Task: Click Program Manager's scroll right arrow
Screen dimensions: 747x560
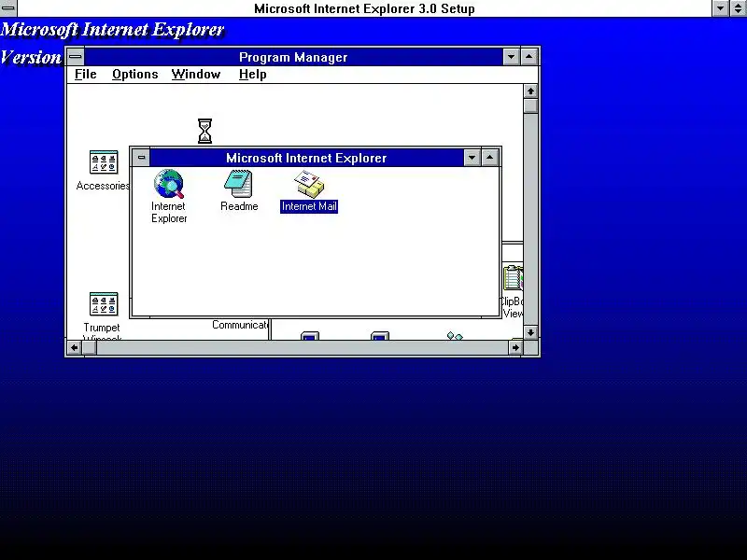Action: 515,347
